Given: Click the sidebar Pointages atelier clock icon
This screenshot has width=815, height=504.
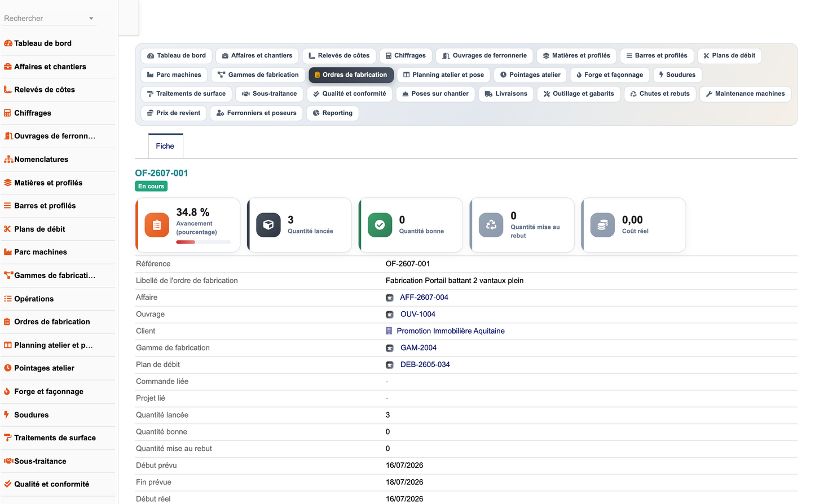Looking at the screenshot, I should [x=8, y=368].
